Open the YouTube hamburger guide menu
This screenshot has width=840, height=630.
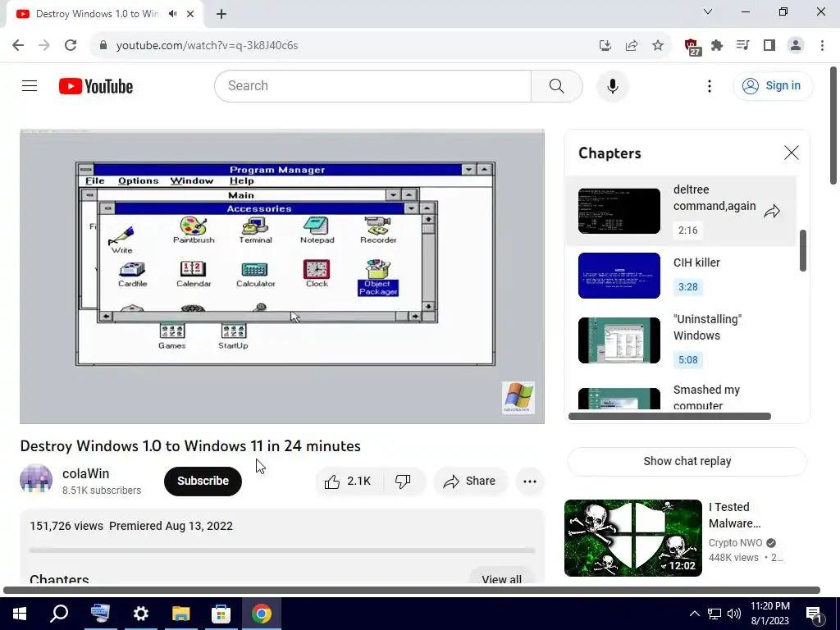coord(30,85)
